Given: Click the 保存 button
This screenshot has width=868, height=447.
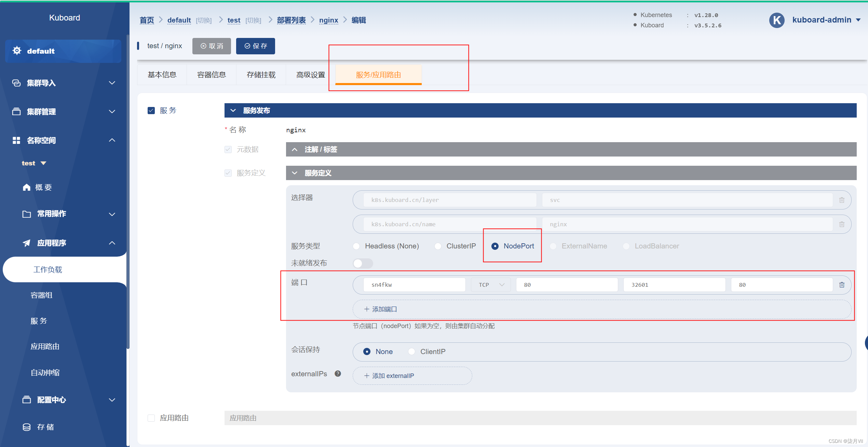Looking at the screenshot, I should 255,46.
